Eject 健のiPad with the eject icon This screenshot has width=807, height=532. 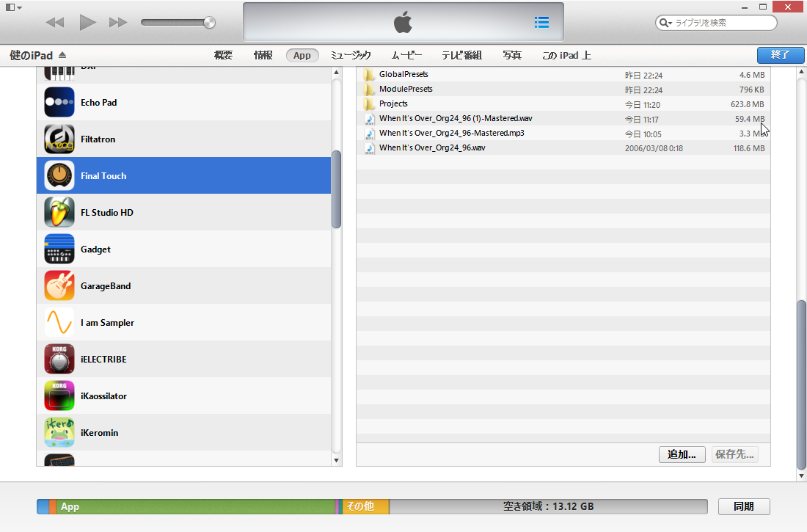[62, 55]
